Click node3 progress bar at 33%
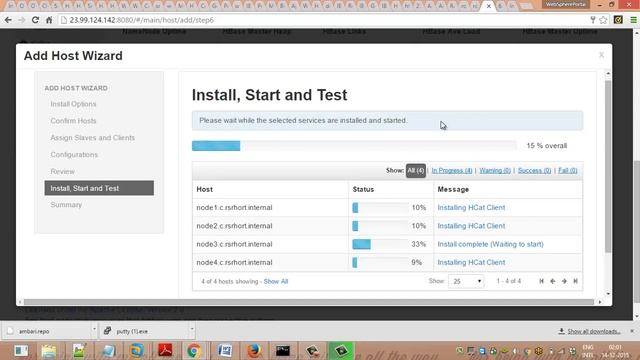This screenshot has height=360, width=640. (380, 244)
